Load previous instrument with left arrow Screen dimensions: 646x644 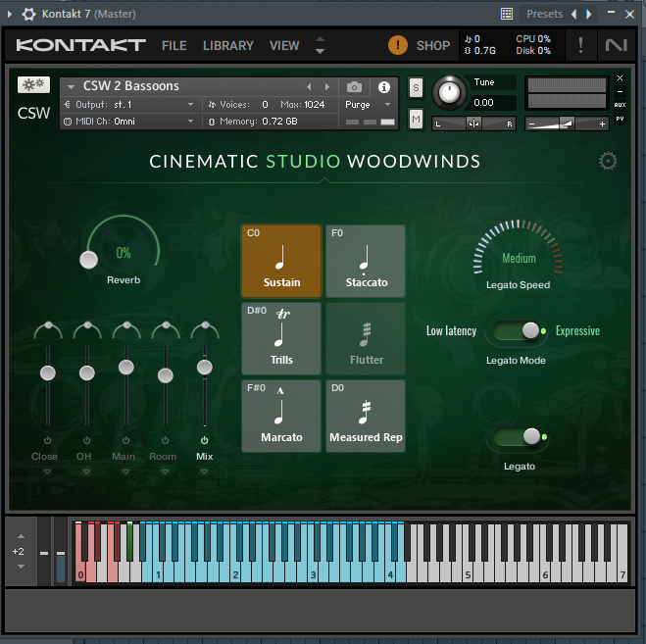pos(309,87)
